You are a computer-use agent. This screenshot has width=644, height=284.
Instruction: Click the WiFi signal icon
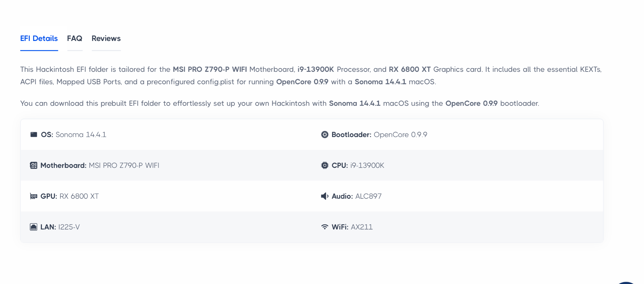(325, 227)
